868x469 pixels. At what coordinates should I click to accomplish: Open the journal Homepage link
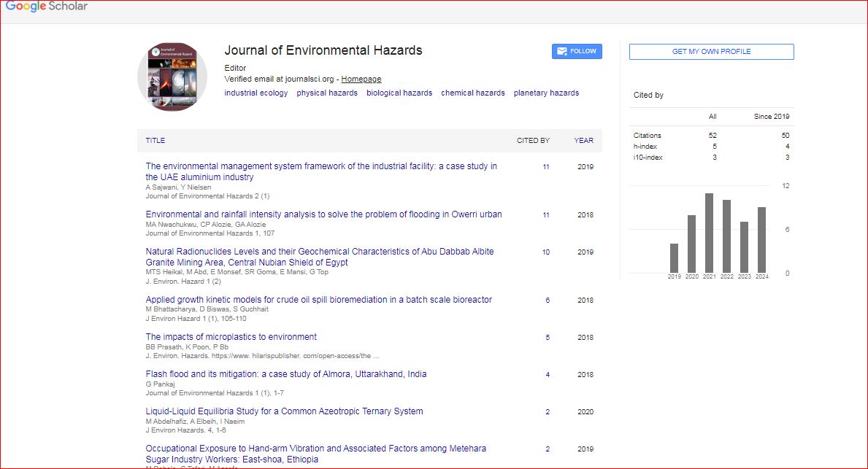tap(361, 79)
